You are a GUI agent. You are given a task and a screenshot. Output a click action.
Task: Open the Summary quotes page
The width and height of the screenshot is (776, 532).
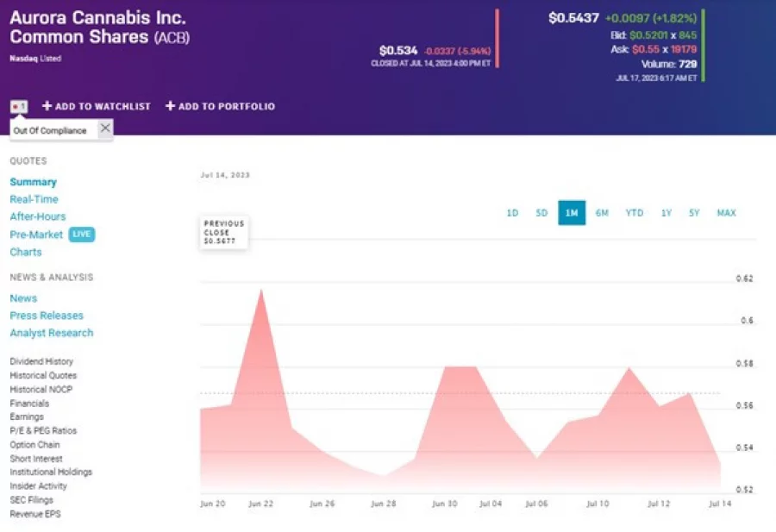[x=33, y=182]
